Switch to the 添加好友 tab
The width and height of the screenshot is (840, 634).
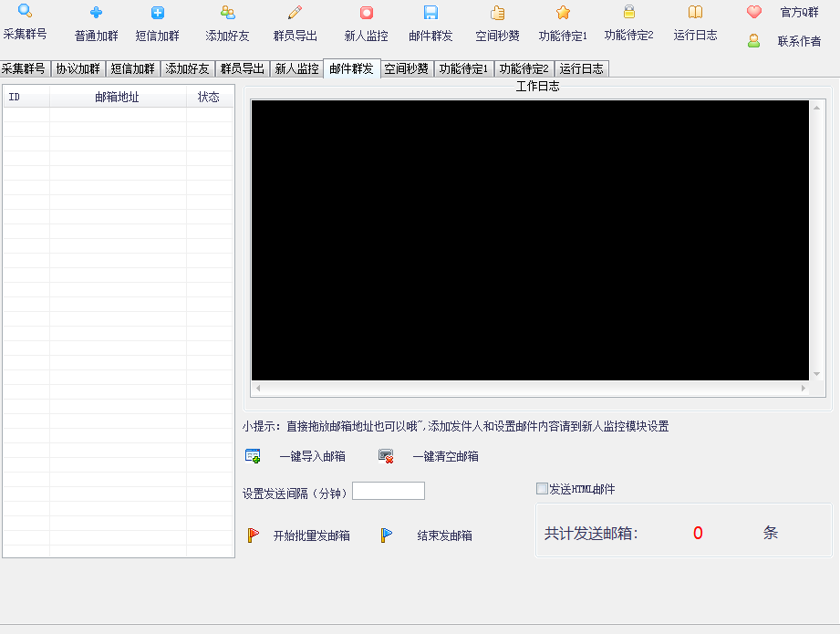[x=188, y=68]
